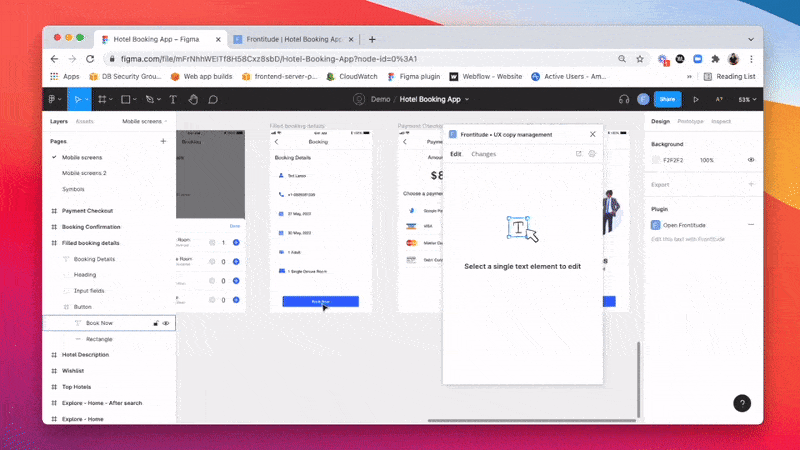Toggle lock on Book Now layer
Viewport: 800px width, 450px height.
[x=156, y=323]
